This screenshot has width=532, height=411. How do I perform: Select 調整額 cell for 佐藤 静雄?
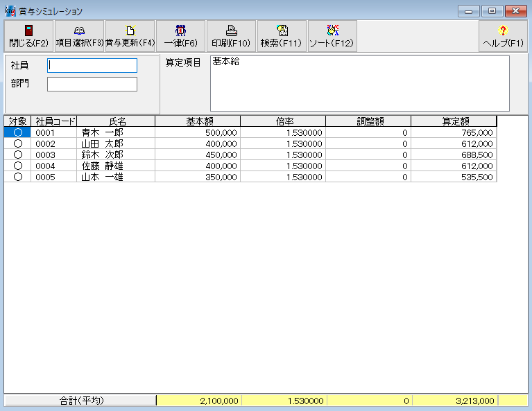368,166
